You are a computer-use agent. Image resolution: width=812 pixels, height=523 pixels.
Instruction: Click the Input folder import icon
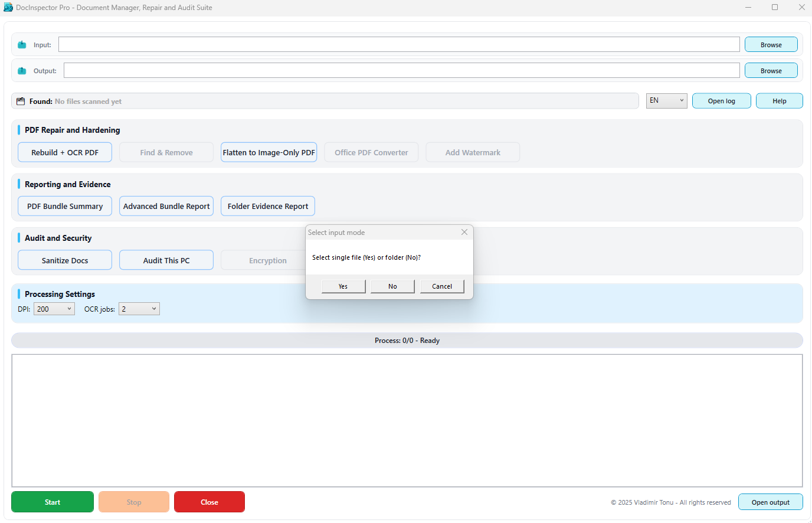(21, 44)
